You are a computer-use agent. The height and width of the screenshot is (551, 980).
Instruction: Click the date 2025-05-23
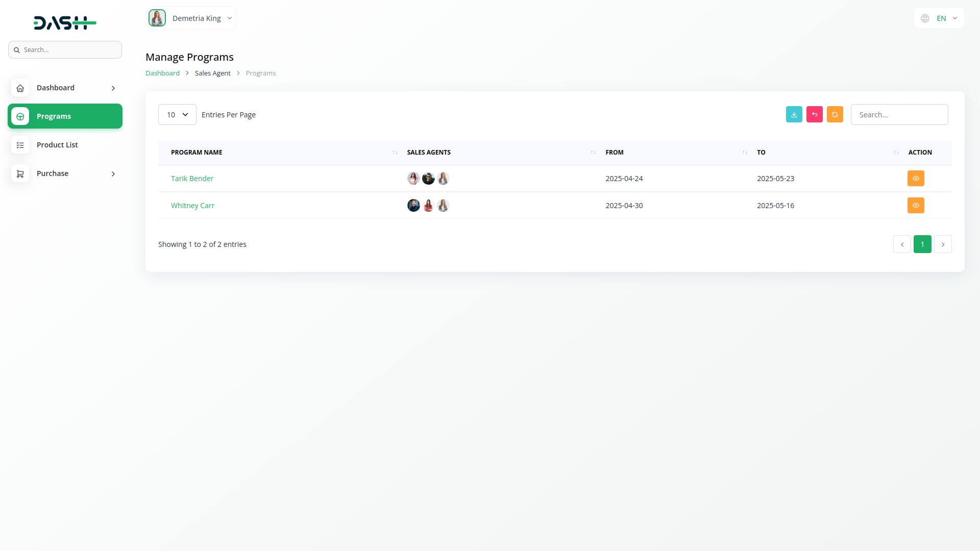point(775,179)
